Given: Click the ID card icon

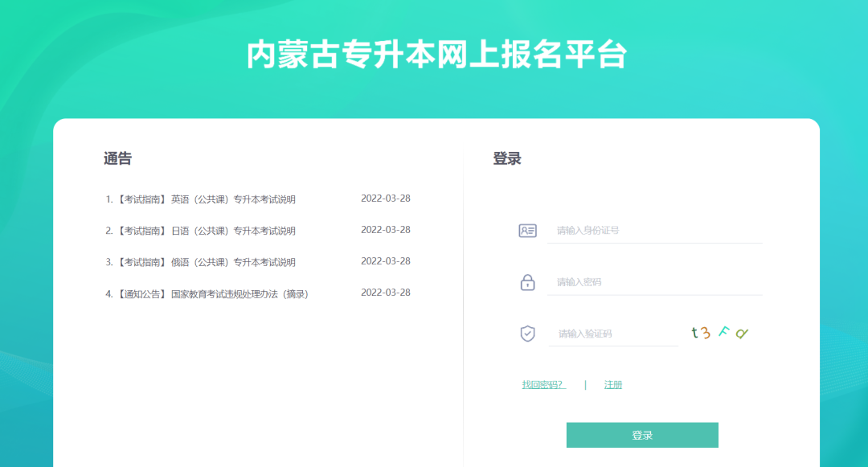Looking at the screenshot, I should tap(527, 230).
